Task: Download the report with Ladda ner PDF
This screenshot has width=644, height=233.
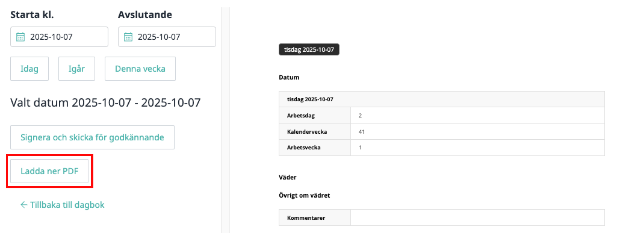Action: [50, 171]
